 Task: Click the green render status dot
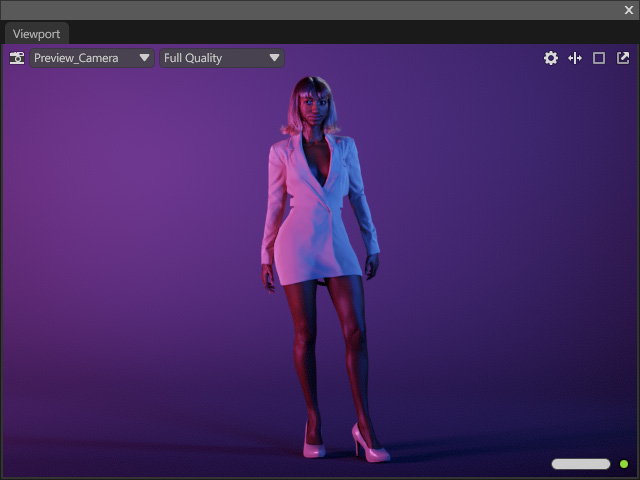tap(624, 464)
